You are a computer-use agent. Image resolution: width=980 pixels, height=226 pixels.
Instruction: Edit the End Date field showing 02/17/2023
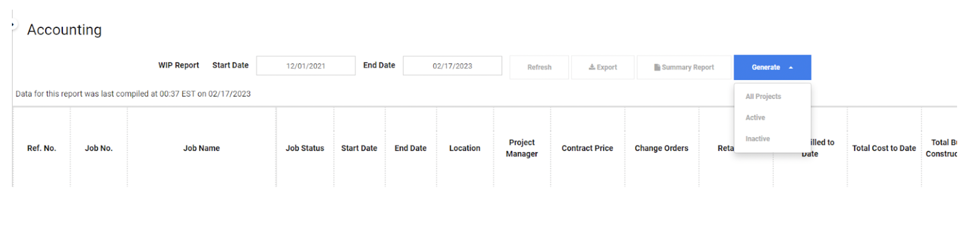tap(452, 66)
